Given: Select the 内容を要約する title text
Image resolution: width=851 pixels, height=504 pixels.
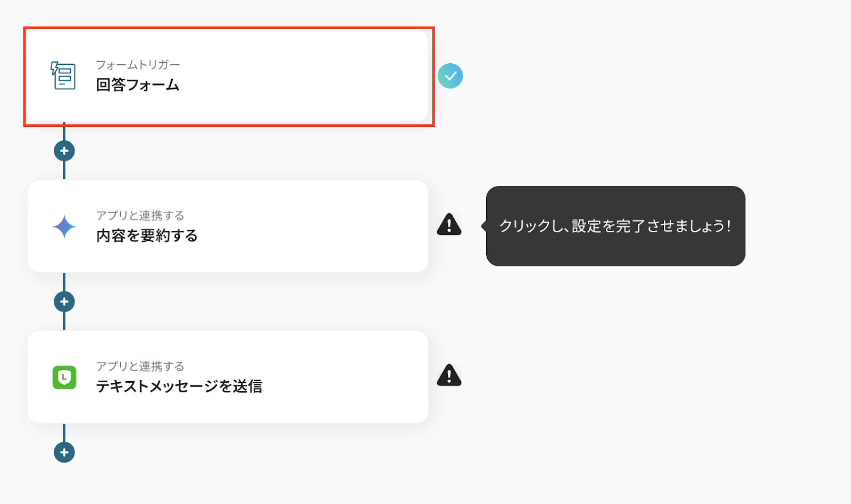Looking at the screenshot, I should tap(147, 236).
